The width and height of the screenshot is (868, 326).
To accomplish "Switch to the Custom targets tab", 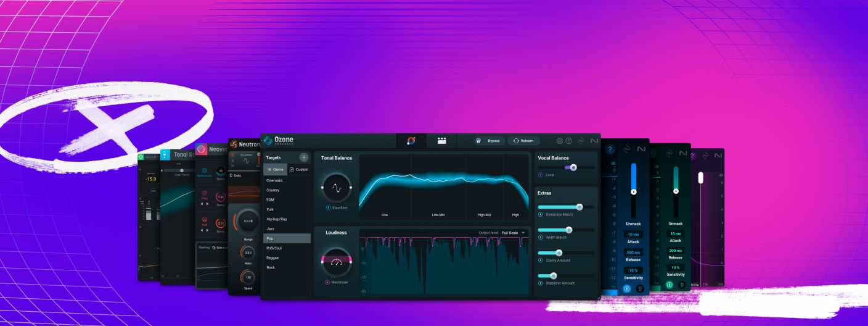I will point(299,169).
